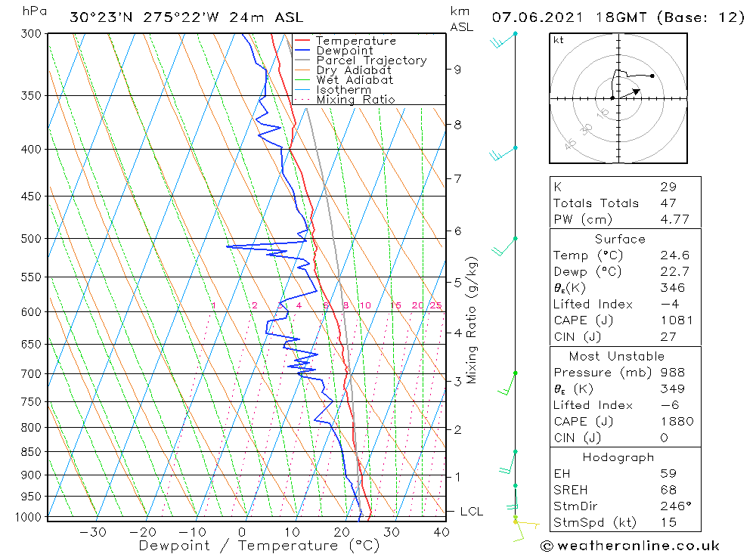Click the −30 temperature axis tick label
Image resolution: width=756 pixels, height=554 pixels.
pyautogui.click(x=93, y=532)
